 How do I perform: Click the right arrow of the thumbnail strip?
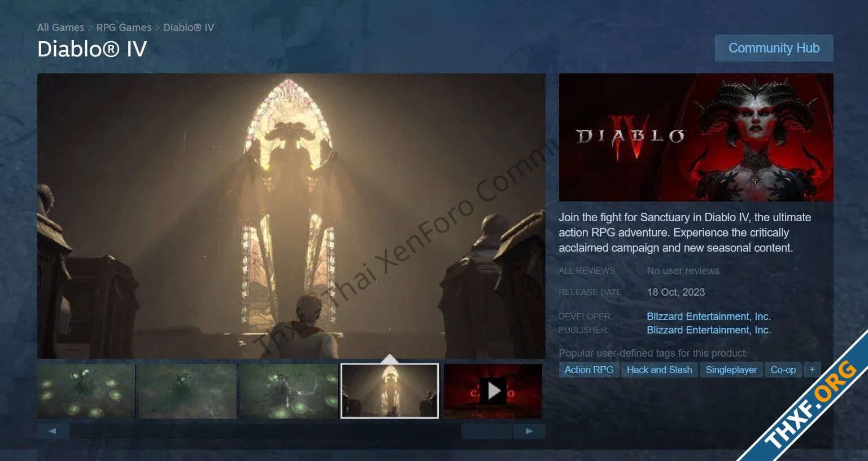[x=529, y=431]
